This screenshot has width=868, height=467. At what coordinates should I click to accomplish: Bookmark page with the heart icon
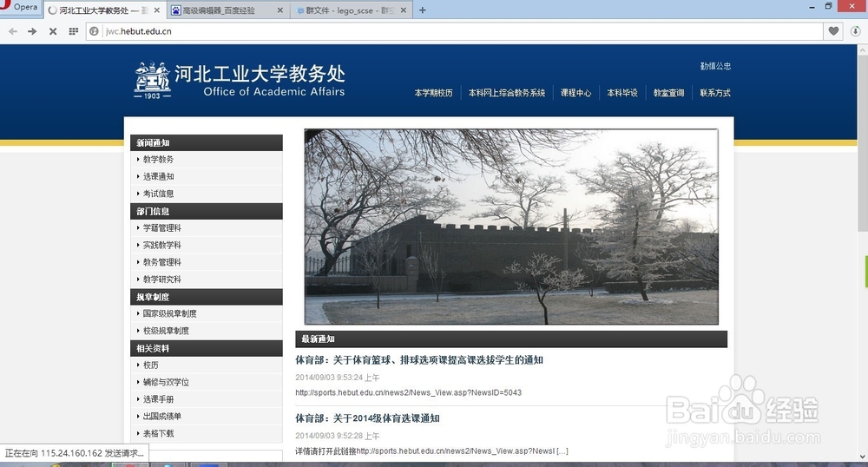[833, 31]
